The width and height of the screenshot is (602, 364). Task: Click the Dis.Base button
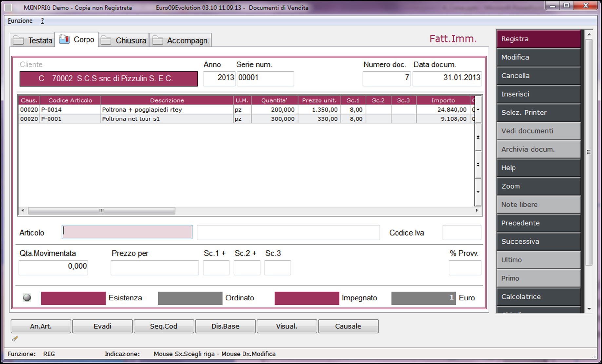pos(225,326)
